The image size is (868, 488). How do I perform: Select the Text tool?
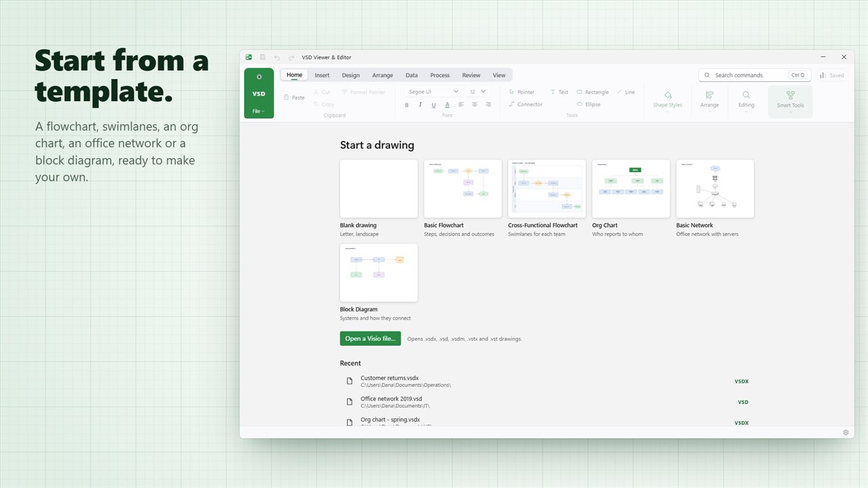point(559,92)
